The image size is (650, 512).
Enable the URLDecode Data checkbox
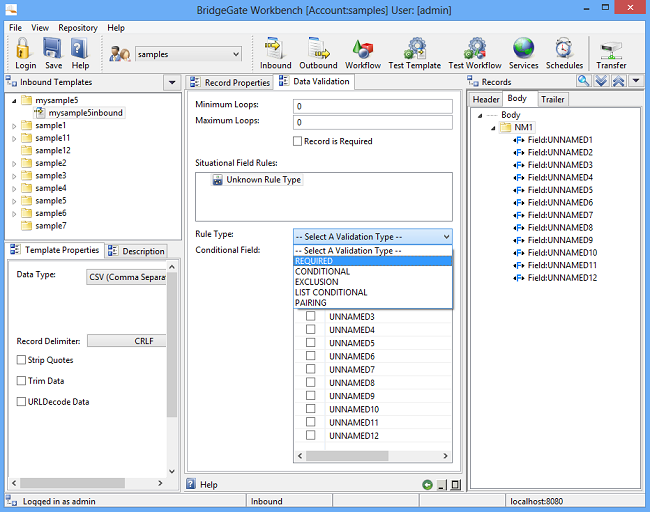pos(21,402)
